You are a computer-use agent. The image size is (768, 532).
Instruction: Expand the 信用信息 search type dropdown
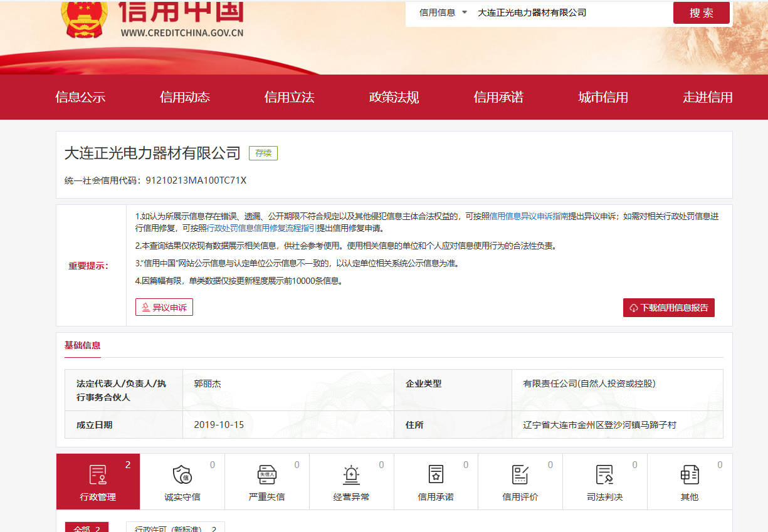443,13
